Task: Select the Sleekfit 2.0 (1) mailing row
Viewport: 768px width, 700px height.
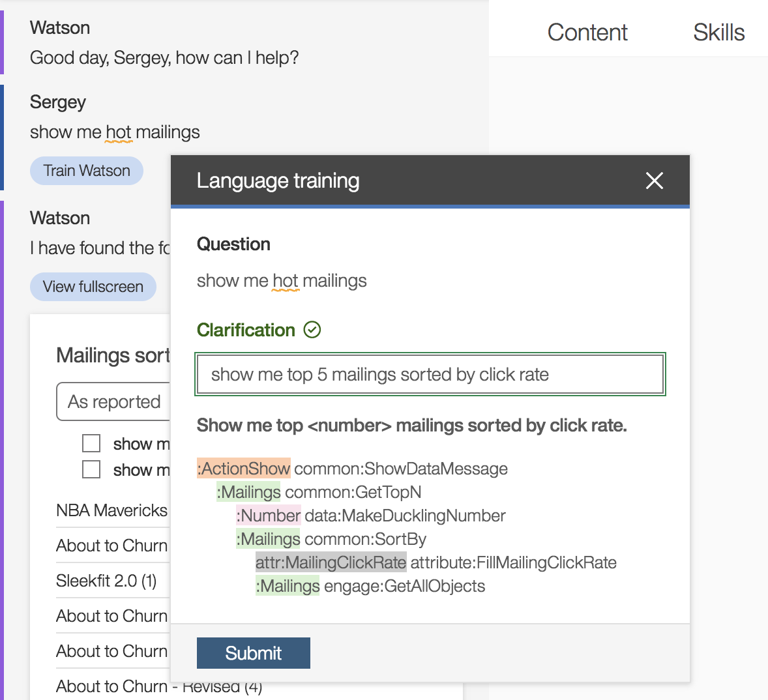Action: [113, 581]
